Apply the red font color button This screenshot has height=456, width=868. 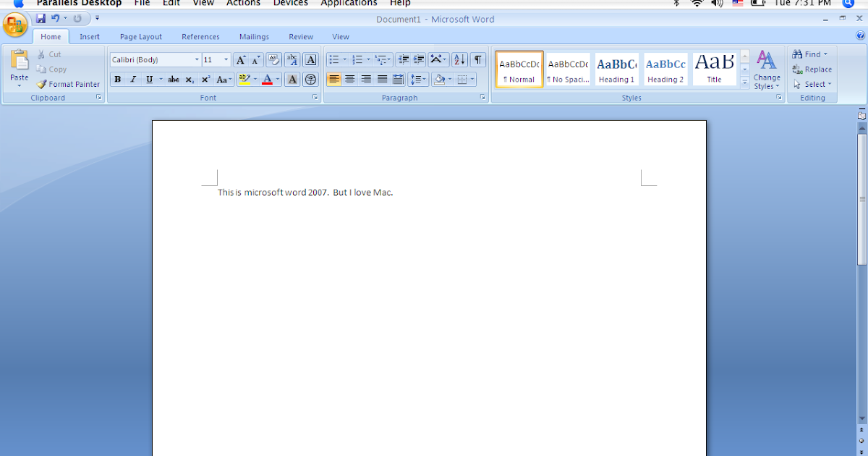267,80
